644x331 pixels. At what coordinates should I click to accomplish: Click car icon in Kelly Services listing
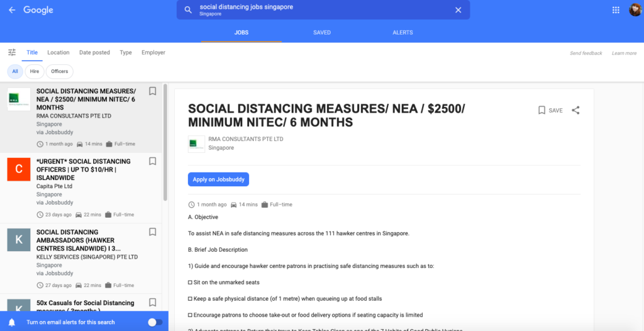(x=79, y=285)
